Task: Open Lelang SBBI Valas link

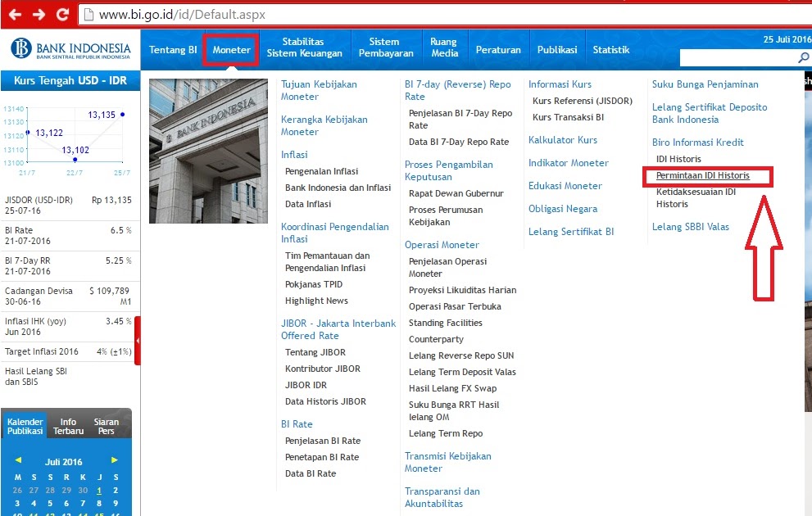Action: tap(690, 227)
